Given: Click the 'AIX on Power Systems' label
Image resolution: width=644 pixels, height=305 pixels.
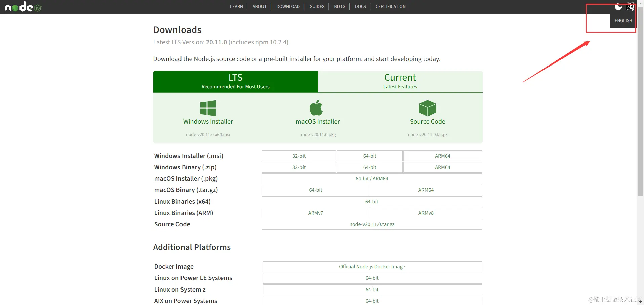Looking at the screenshot, I should point(186,301).
